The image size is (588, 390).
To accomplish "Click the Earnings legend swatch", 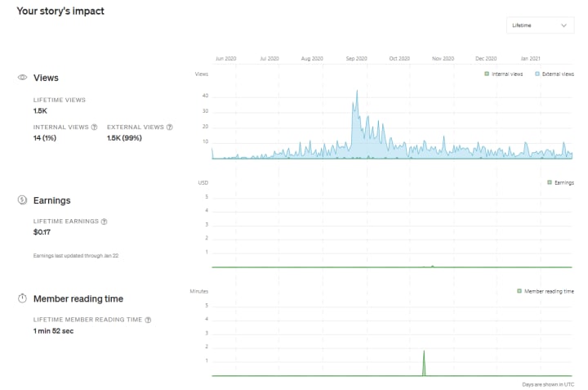I will (x=550, y=182).
